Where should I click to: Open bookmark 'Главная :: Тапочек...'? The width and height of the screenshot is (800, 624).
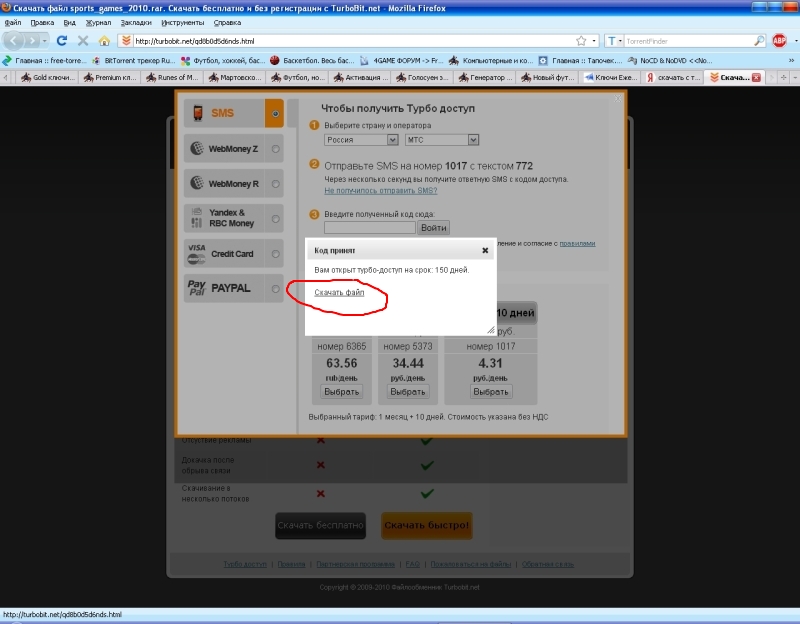point(581,60)
